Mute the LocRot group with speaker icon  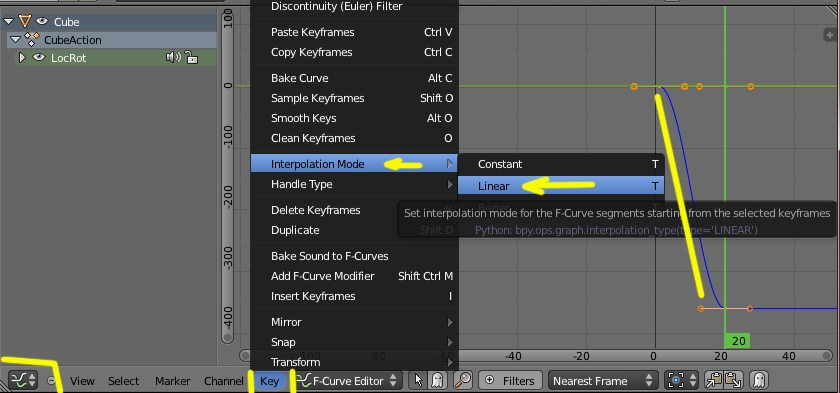tap(173, 57)
